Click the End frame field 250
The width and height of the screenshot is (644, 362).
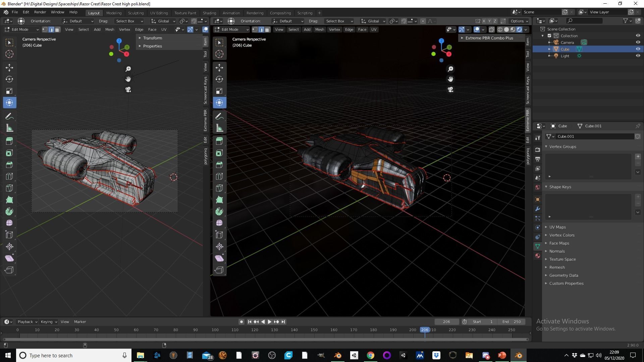coord(512,322)
